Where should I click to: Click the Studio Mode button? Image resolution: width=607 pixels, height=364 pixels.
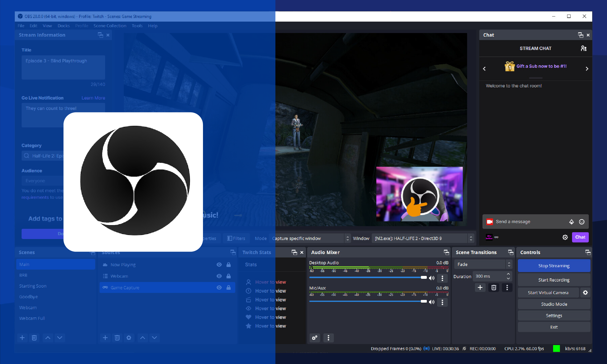point(554,304)
